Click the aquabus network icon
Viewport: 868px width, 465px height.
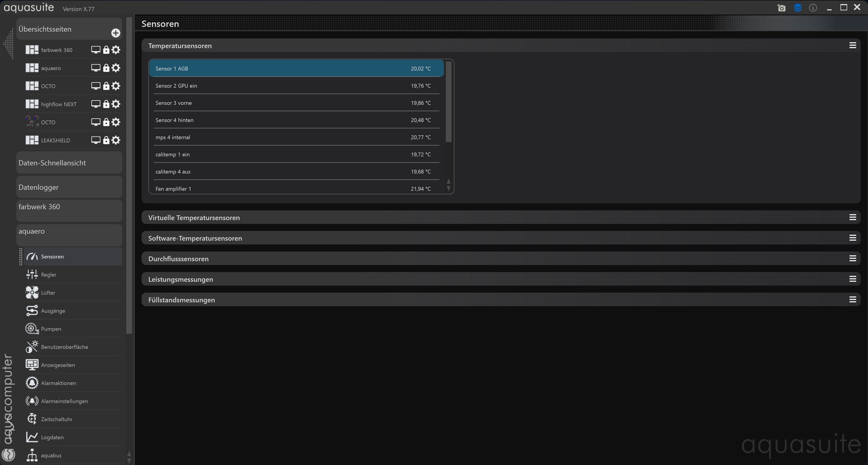(32, 455)
